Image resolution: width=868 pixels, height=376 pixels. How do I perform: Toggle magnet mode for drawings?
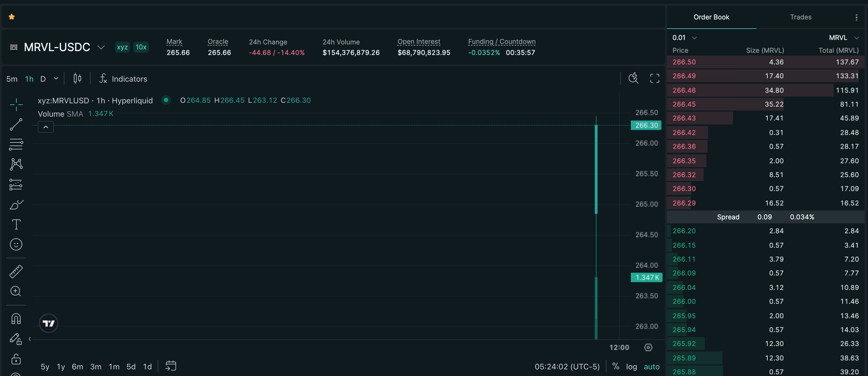coord(16,319)
